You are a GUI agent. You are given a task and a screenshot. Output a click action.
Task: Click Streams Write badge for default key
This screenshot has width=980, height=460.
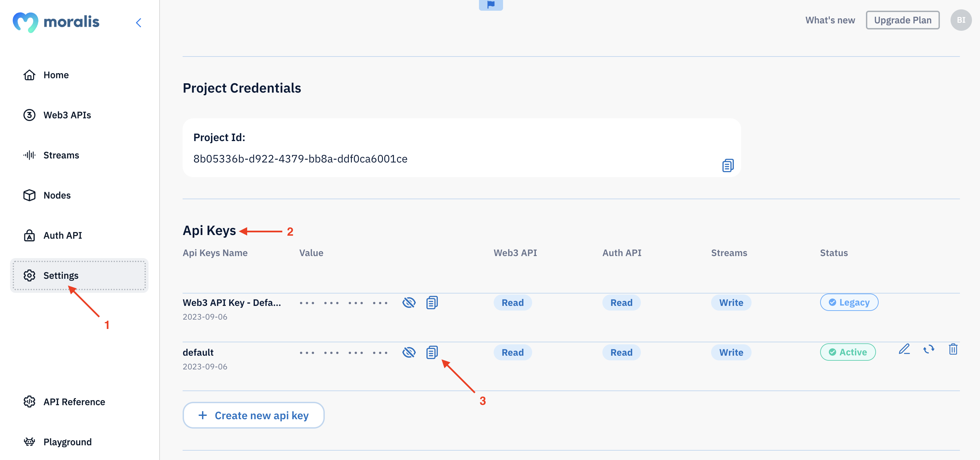tap(731, 352)
